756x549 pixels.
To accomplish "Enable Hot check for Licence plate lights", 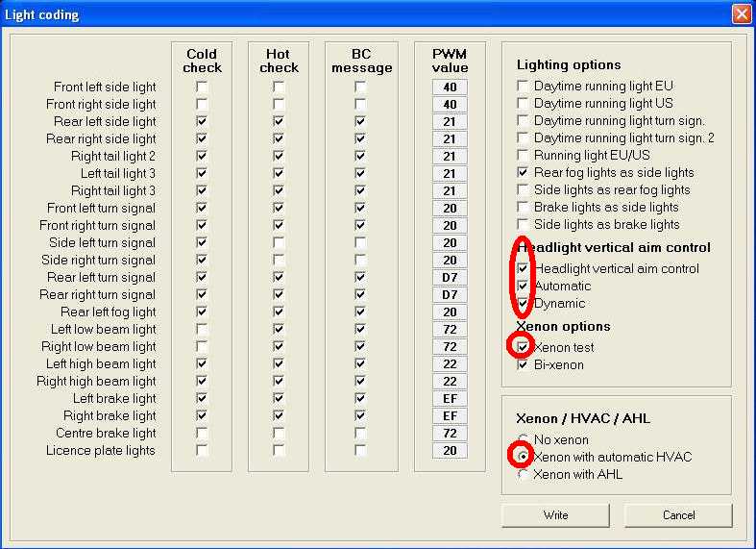I will 279,450.
